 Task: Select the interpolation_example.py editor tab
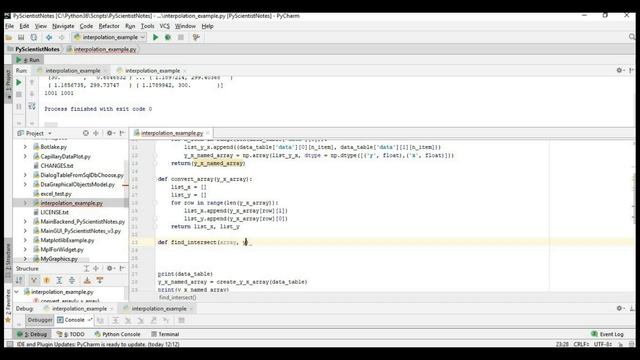[x=172, y=133]
